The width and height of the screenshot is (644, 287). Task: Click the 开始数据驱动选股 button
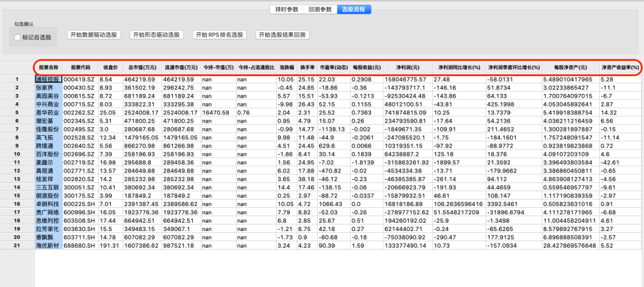[x=94, y=35]
